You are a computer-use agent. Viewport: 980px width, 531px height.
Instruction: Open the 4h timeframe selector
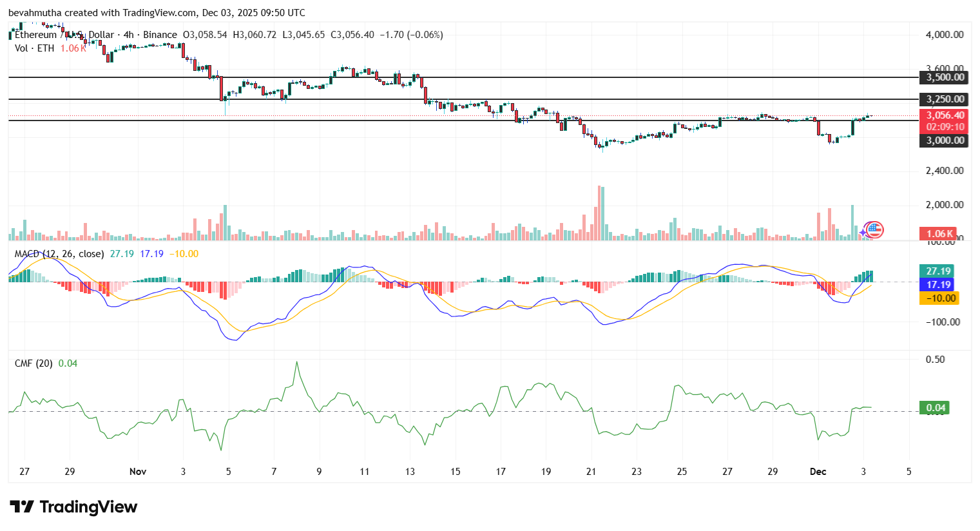128,35
